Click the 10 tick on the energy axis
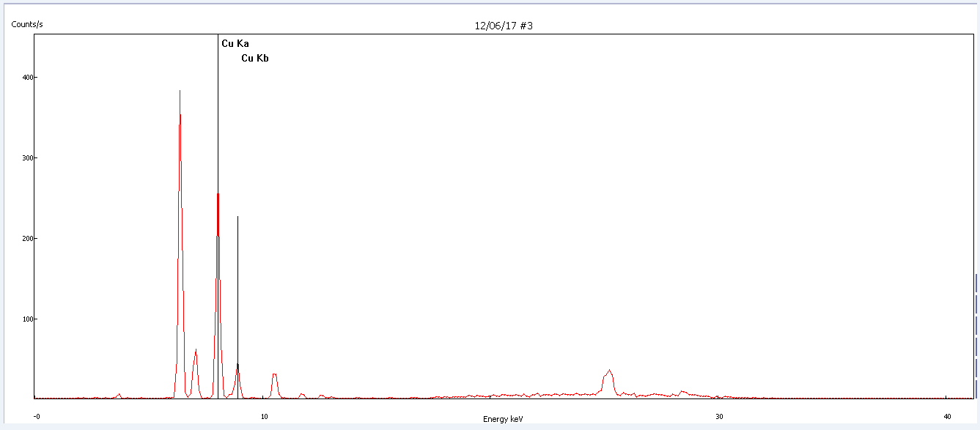 coord(264,417)
